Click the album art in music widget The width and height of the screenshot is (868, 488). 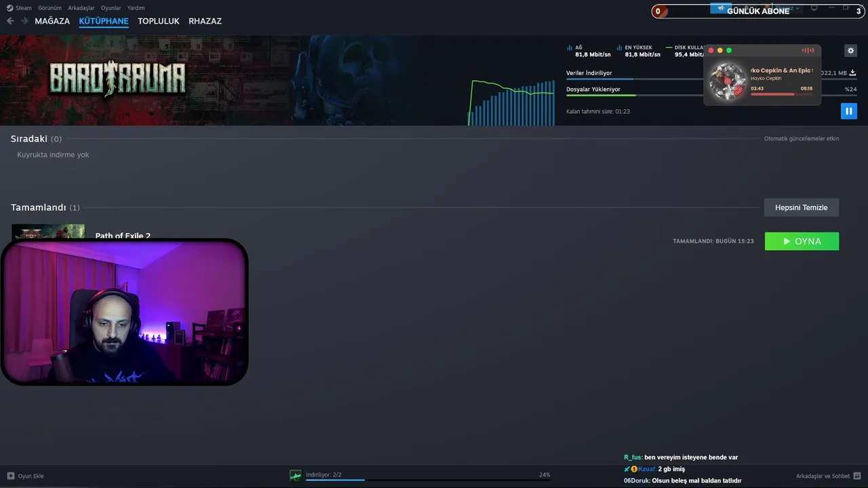[x=728, y=81]
